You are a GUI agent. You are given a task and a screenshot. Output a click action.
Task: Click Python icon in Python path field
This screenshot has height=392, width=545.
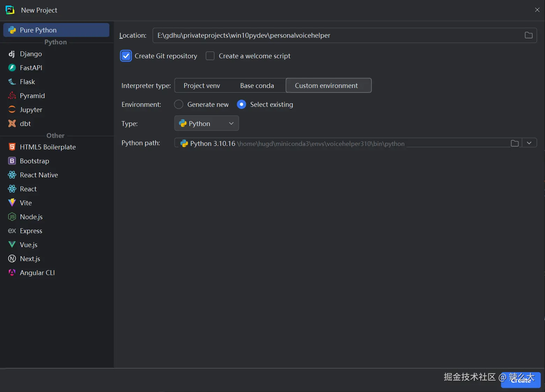[x=184, y=143]
